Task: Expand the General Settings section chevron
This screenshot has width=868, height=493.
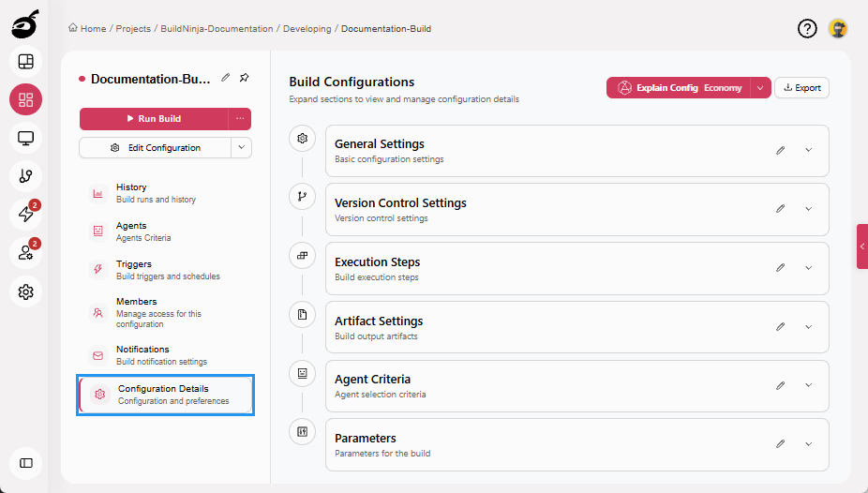Action: [809, 150]
